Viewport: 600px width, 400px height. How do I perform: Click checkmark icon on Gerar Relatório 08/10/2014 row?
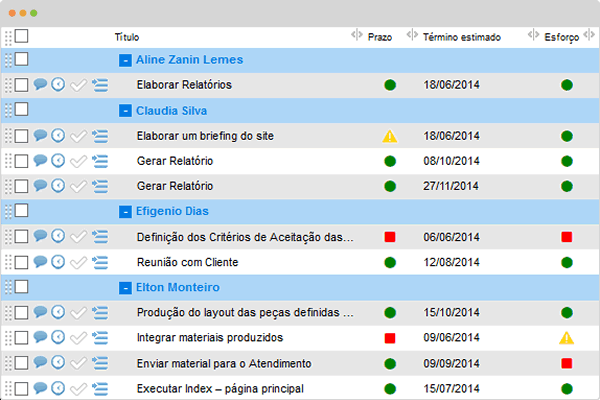point(78,161)
